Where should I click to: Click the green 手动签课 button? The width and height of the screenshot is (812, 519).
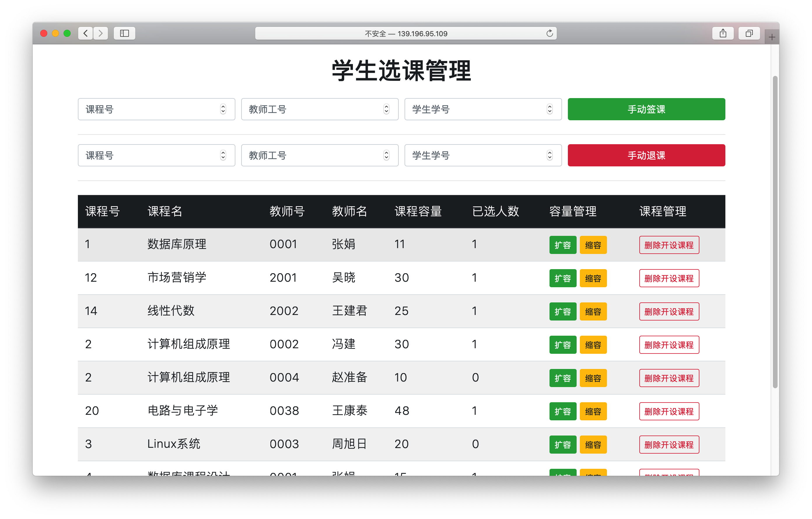click(x=646, y=109)
